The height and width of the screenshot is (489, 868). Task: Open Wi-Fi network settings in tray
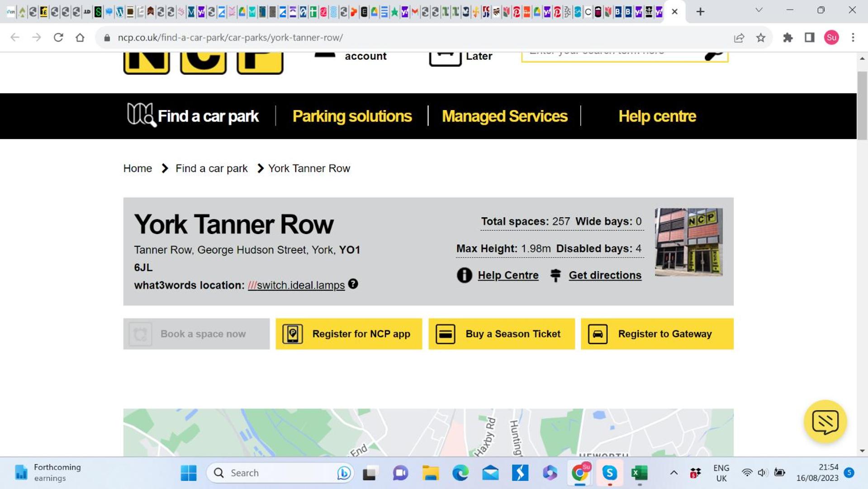click(x=747, y=473)
